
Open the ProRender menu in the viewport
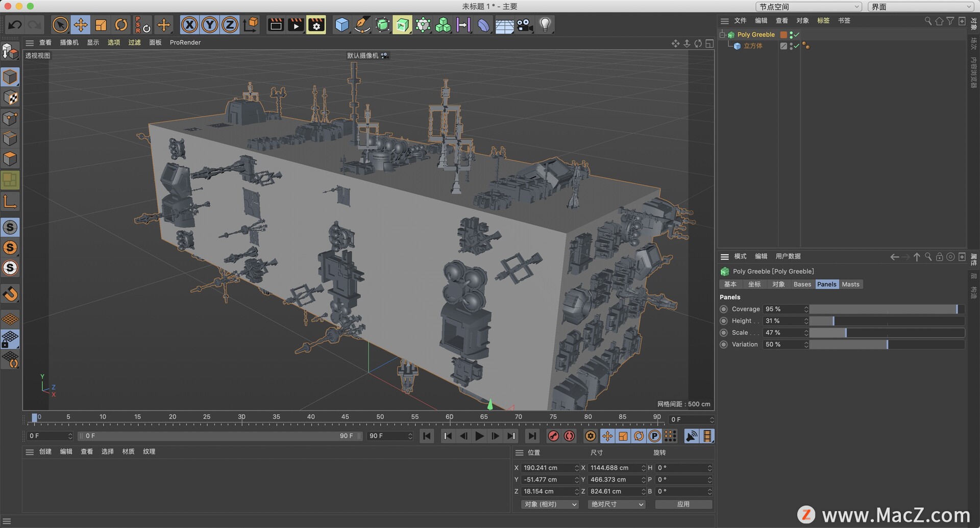(x=185, y=42)
